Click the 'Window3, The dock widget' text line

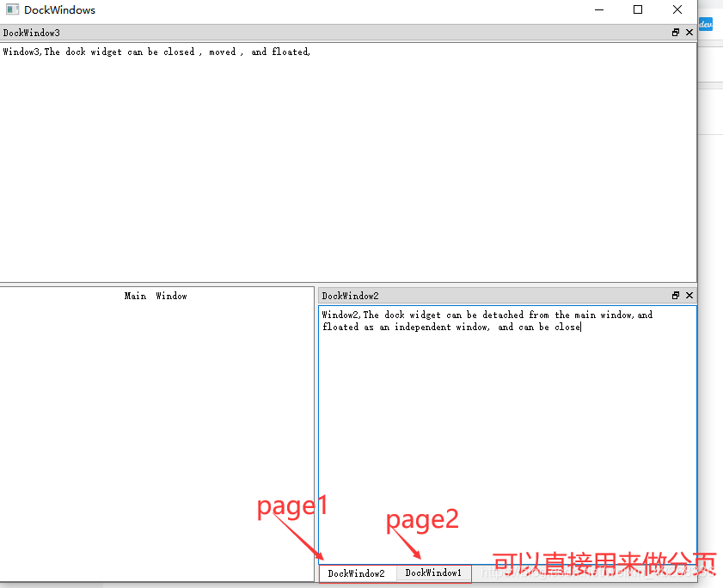156,52
